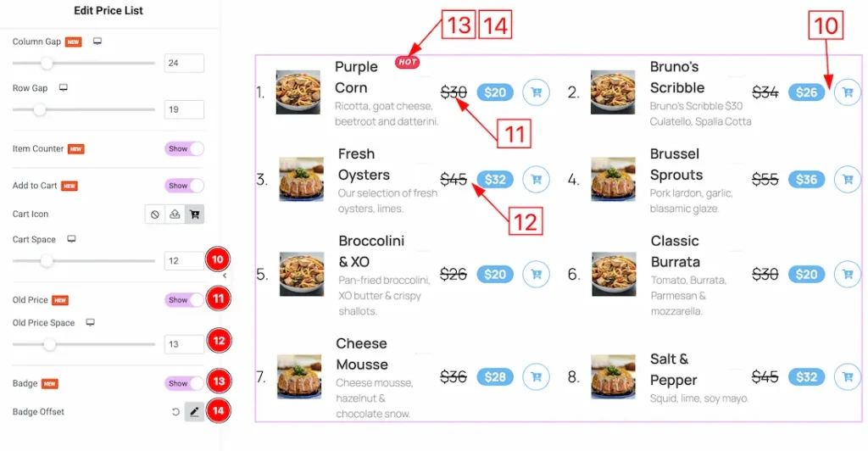This screenshot has height=451, width=868.
Task: Click the cart button for Bruno's Scribble
Action: [x=847, y=92]
